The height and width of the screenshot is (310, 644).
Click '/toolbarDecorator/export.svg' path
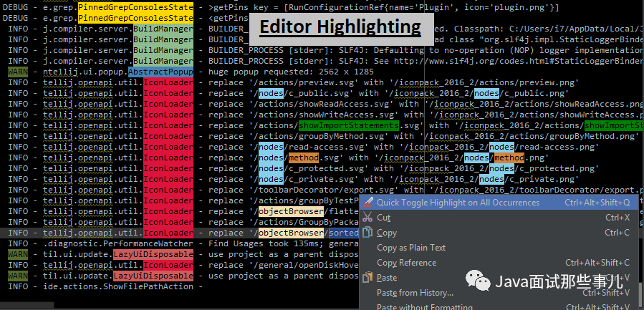click(x=324, y=190)
